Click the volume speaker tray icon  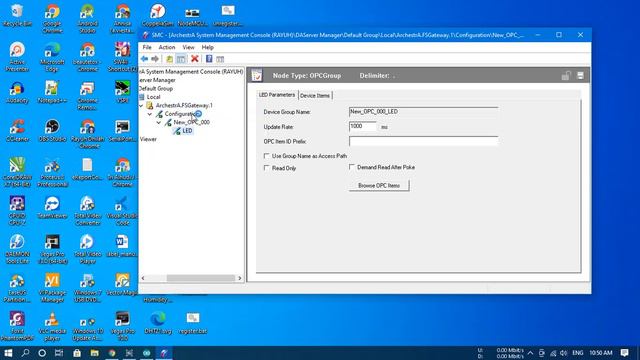pyautogui.click(x=564, y=353)
